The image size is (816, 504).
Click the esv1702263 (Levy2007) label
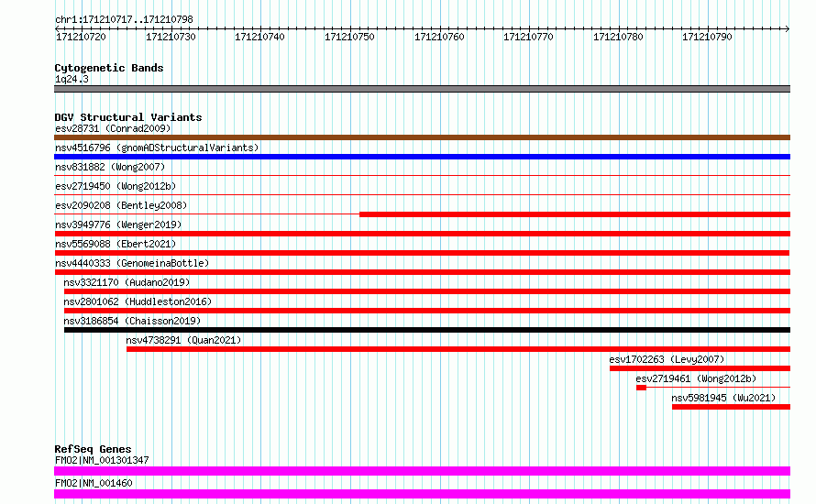[667, 359]
